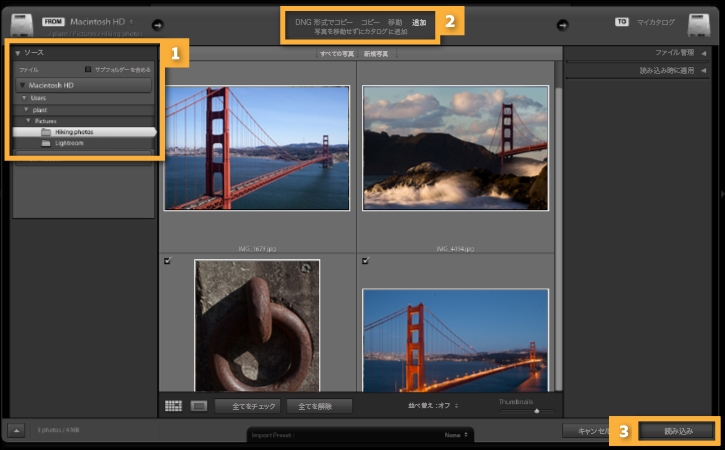Click the destination catalog drive icon
Viewport: 725px width, 450px height.
pyautogui.click(x=699, y=25)
